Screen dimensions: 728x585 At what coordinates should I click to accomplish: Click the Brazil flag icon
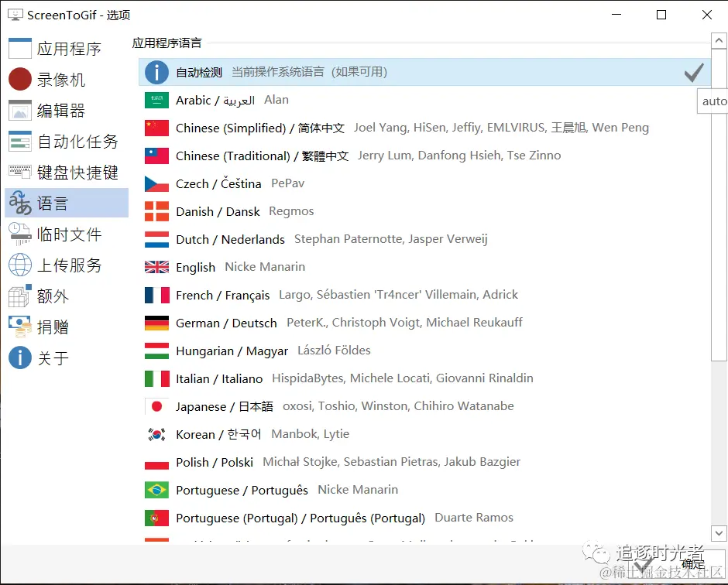coord(156,490)
